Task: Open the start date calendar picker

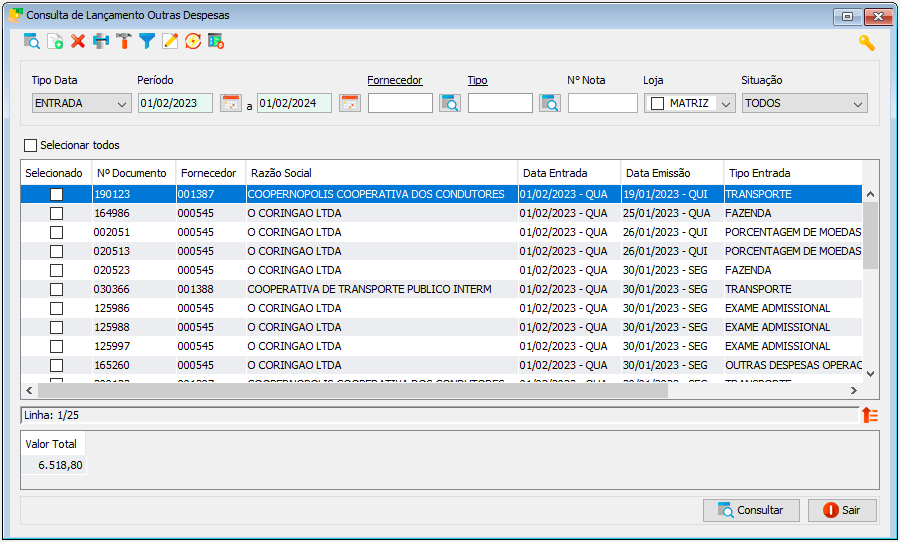Action: pyautogui.click(x=231, y=103)
